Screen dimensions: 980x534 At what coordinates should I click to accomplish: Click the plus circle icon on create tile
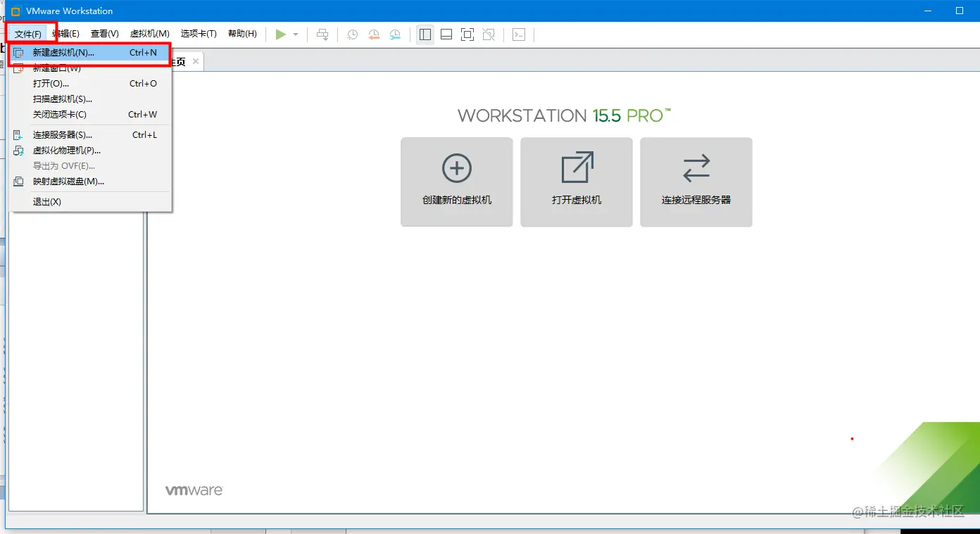(x=457, y=168)
